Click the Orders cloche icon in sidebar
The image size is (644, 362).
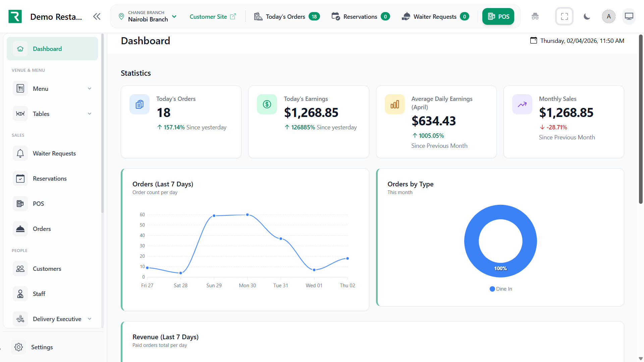coord(20,229)
